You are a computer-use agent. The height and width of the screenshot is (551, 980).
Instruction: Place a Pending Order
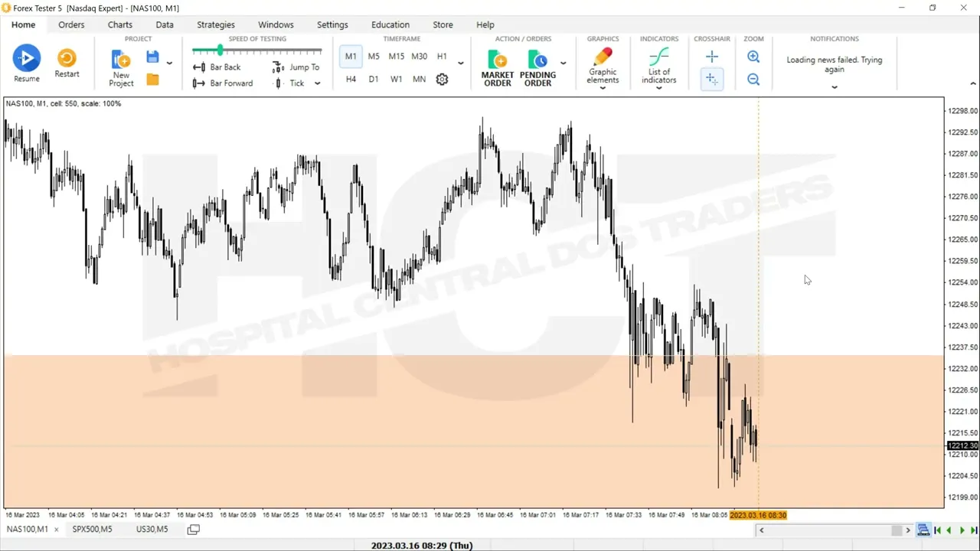(x=537, y=68)
